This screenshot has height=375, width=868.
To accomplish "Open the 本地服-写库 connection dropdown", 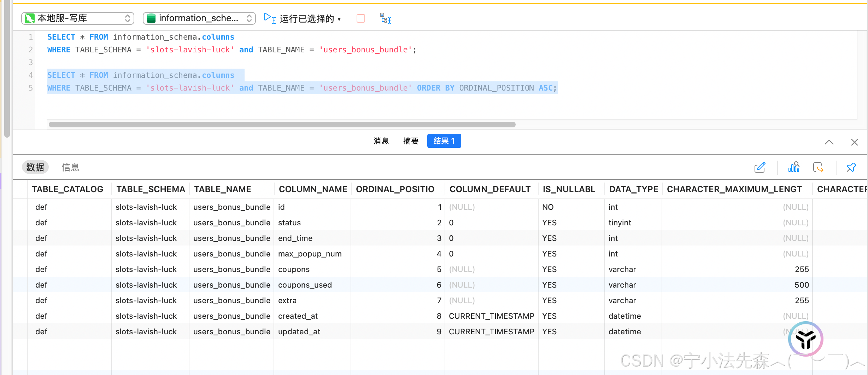I will [x=78, y=18].
